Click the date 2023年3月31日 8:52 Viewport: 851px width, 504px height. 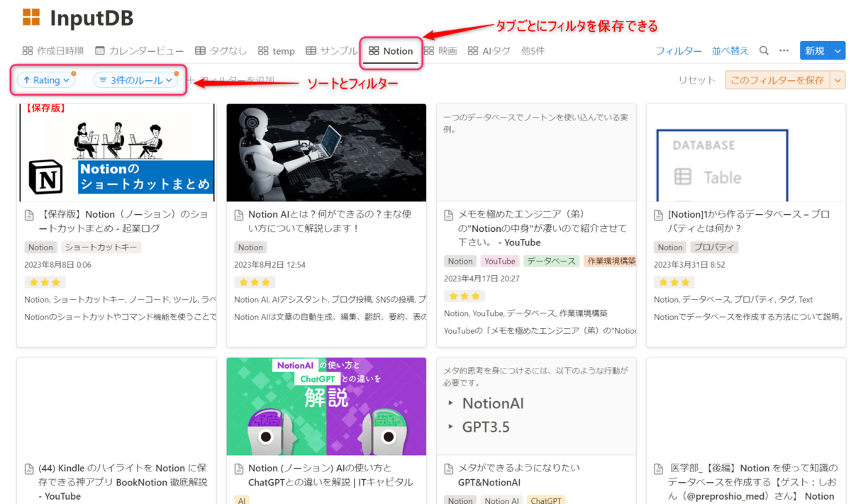tap(689, 265)
